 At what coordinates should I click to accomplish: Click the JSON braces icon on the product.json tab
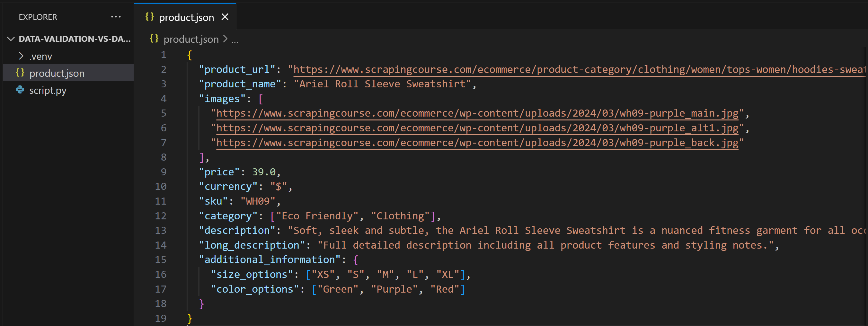click(x=149, y=16)
